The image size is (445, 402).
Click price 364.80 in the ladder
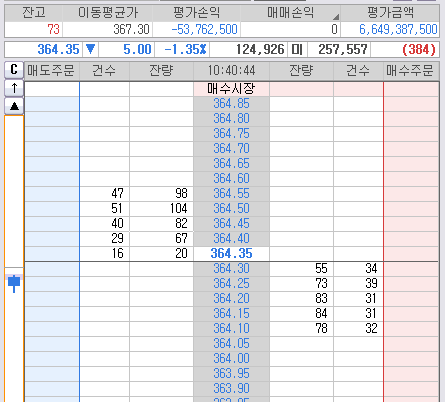[x=231, y=119]
